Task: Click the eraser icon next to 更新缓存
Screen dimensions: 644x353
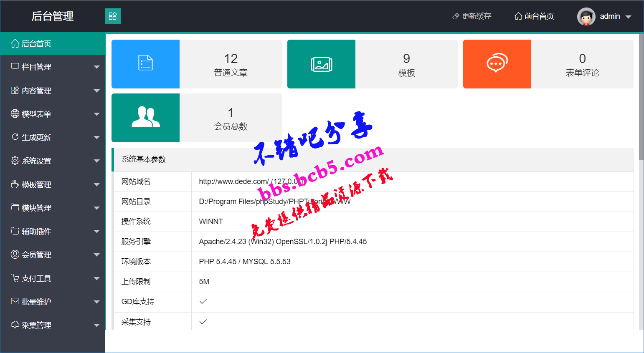Action: click(x=456, y=16)
